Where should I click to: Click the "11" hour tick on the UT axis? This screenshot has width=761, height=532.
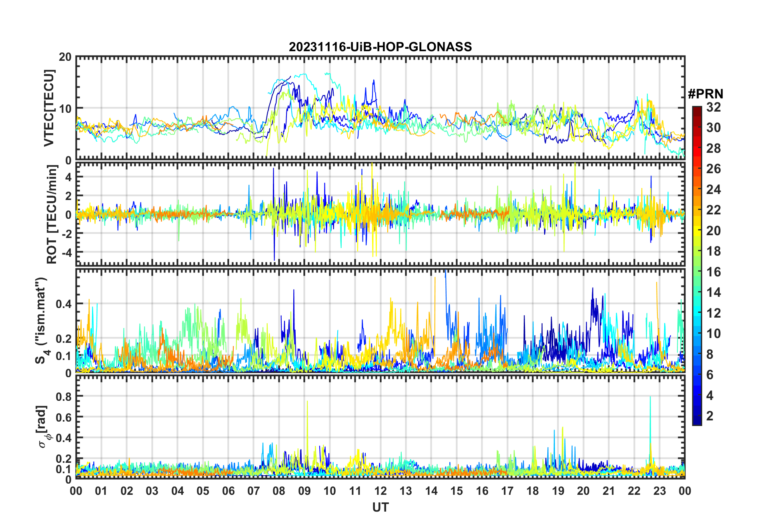click(x=355, y=491)
